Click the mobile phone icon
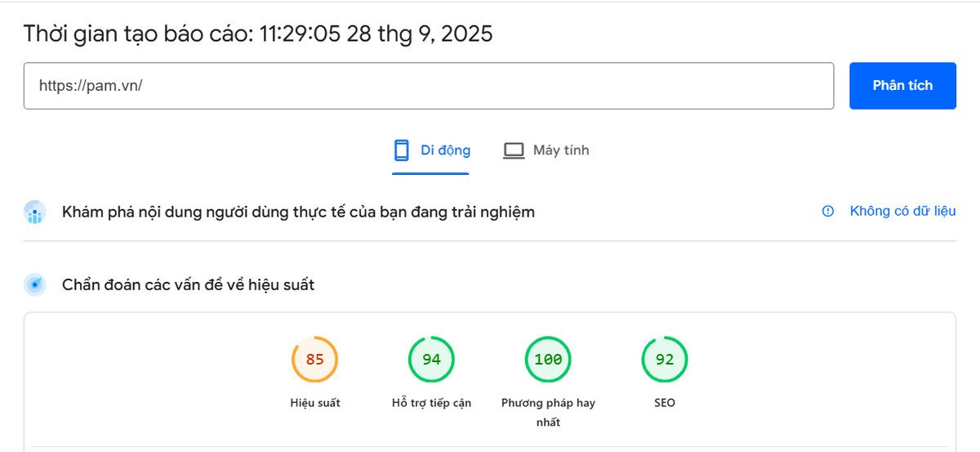This screenshot has height=452, width=980. (401, 150)
